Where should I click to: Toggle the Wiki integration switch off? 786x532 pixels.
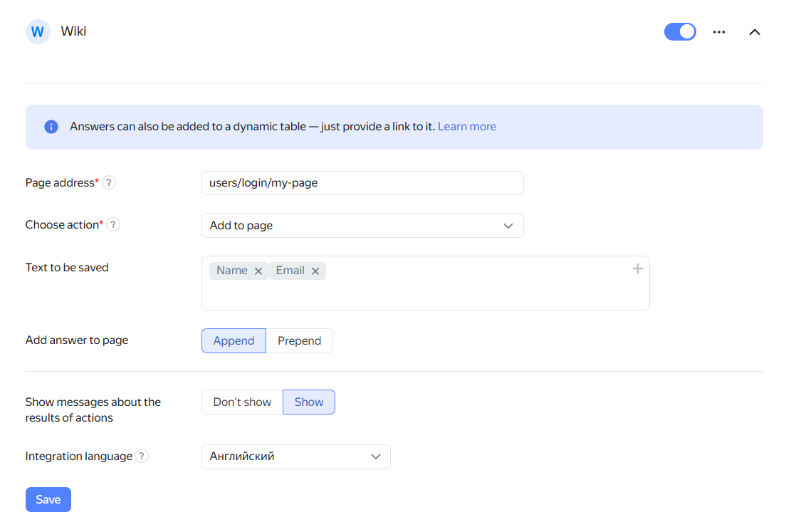coord(680,32)
